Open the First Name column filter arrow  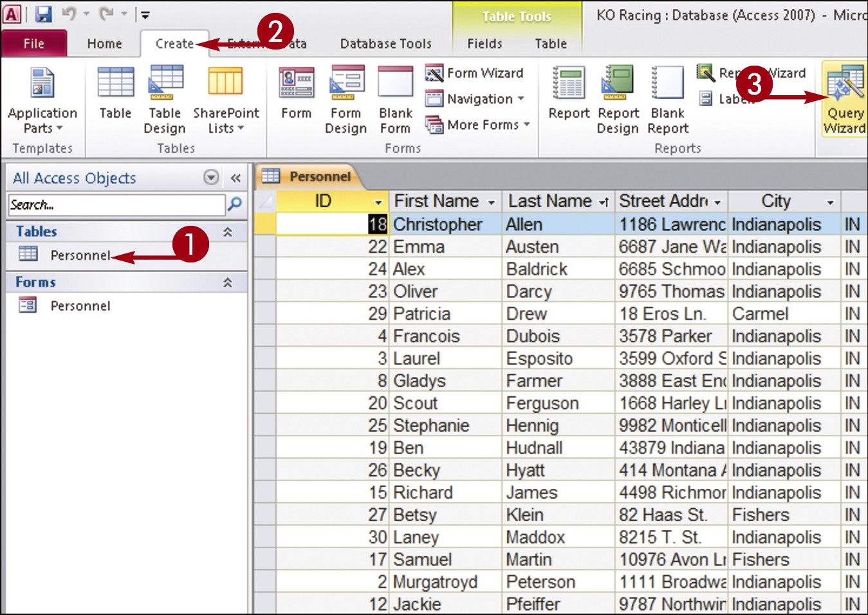click(x=492, y=202)
